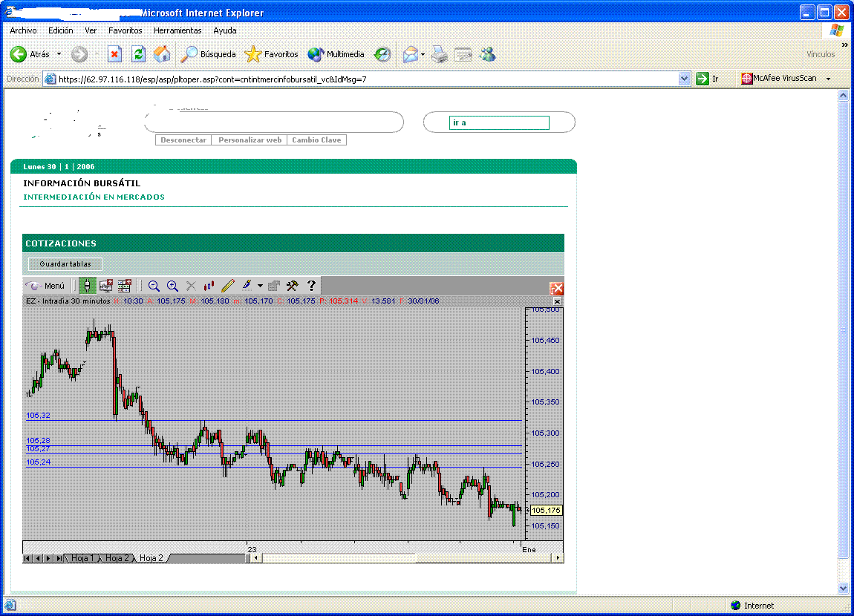
Task: Open the address bar dropdown
Action: point(685,79)
